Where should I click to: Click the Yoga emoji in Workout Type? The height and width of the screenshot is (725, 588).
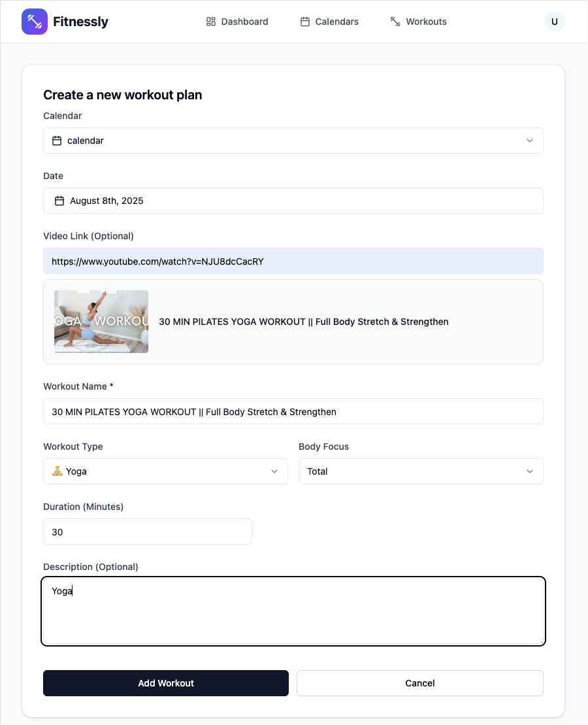(57, 471)
